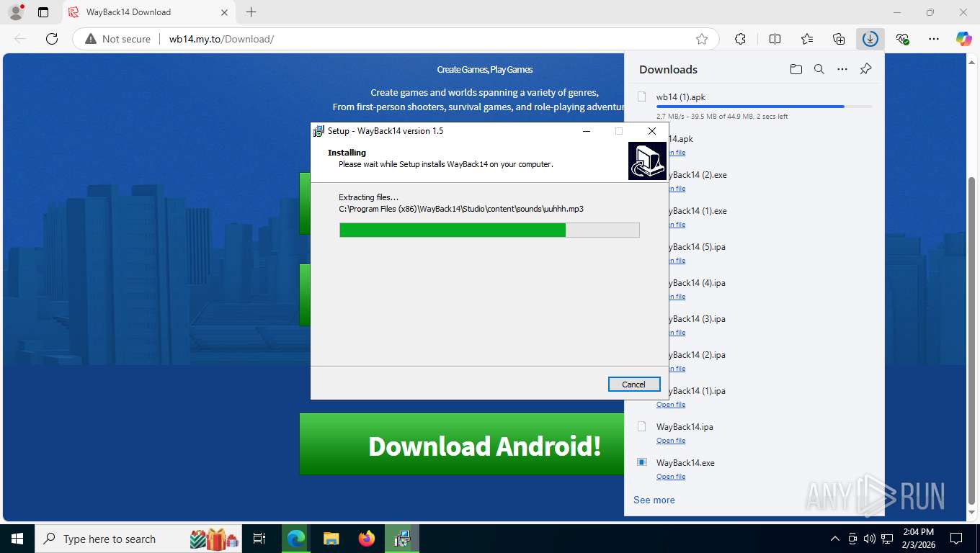Add this page to favorites star

click(702, 39)
